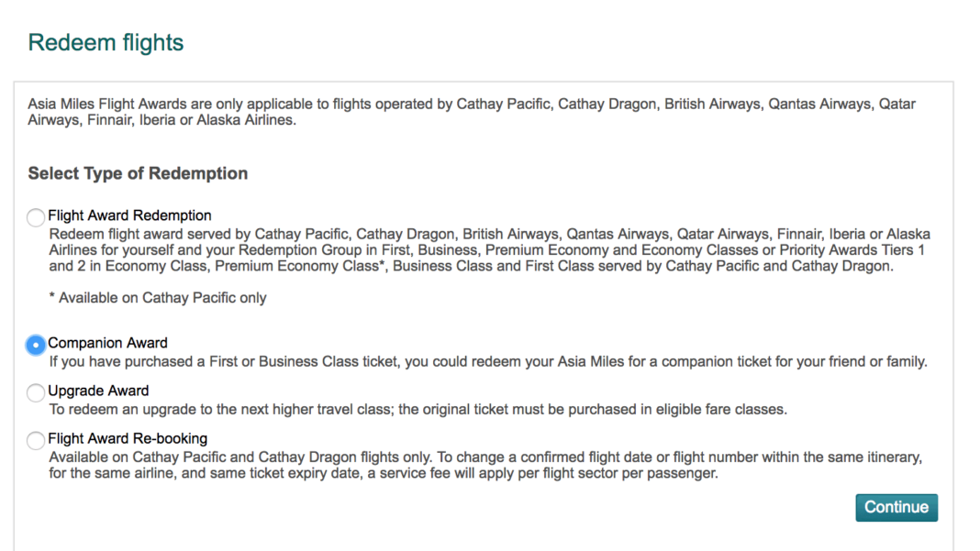The height and width of the screenshot is (551, 980).
Task: Select the Flight Award Re-booking radio button
Action: click(x=36, y=440)
